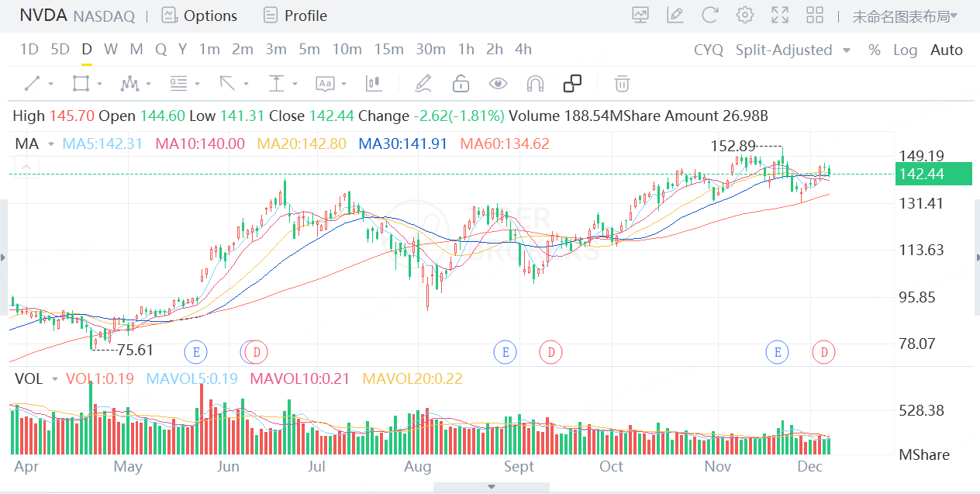This screenshot has height=494, width=980.
Task: Enter fullscreen with the expand icon
Action: 780,15
